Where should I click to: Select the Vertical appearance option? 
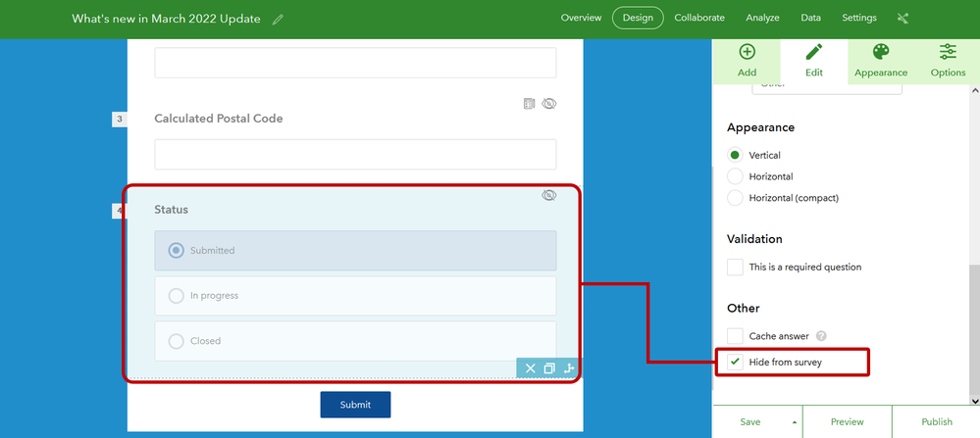[x=736, y=155]
